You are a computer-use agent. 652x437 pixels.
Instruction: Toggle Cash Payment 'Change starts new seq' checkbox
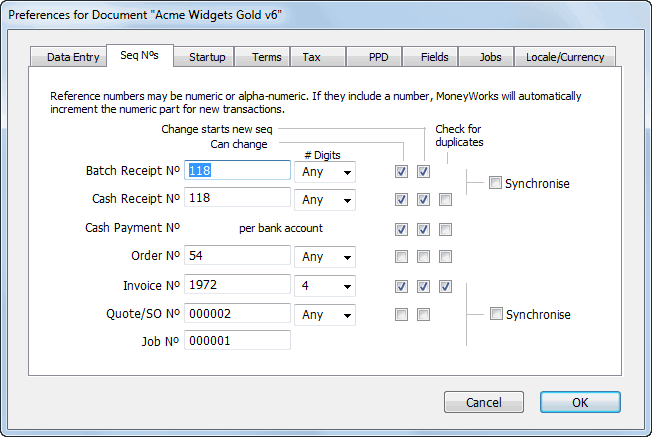click(x=423, y=229)
